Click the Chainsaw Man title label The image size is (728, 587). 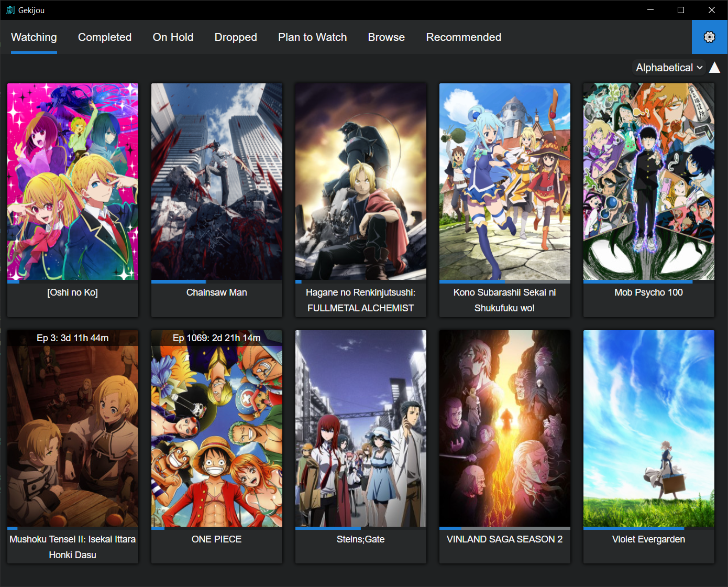click(x=217, y=292)
